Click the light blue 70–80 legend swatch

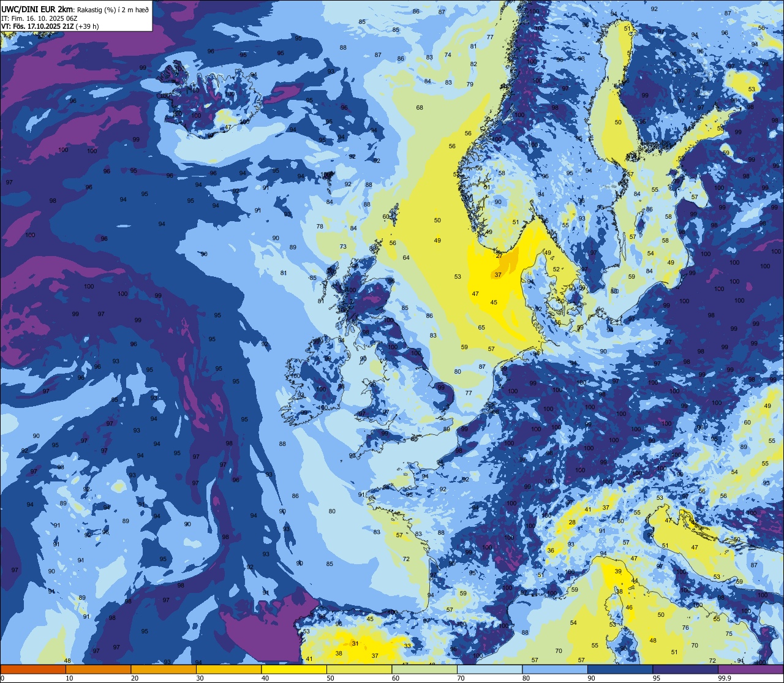pyautogui.click(x=490, y=669)
